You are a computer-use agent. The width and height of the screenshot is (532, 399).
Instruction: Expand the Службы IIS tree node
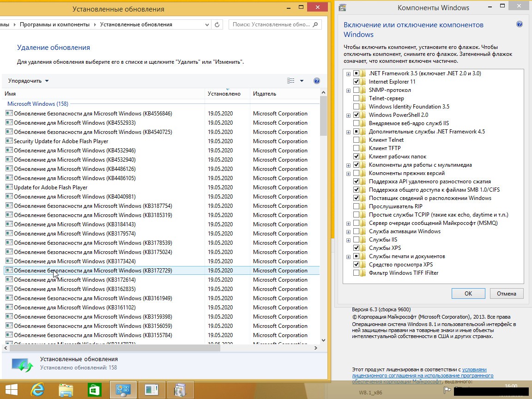[348, 240]
